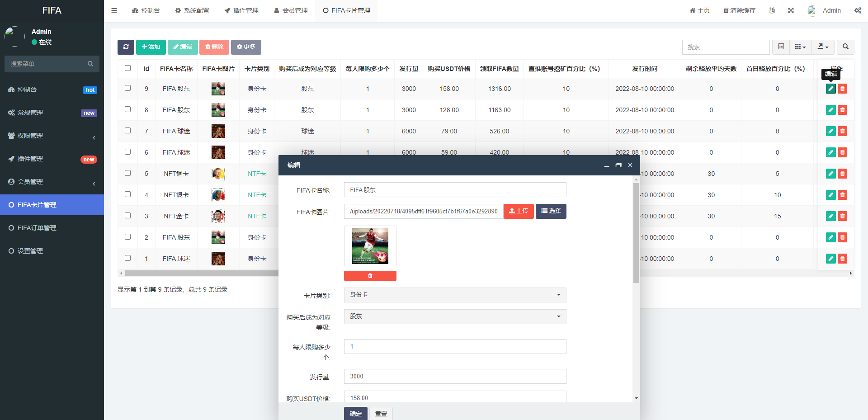Screen dimensions: 868x420
Task: Toggle the sidebar with the hamburger icon
Action: pos(114,10)
